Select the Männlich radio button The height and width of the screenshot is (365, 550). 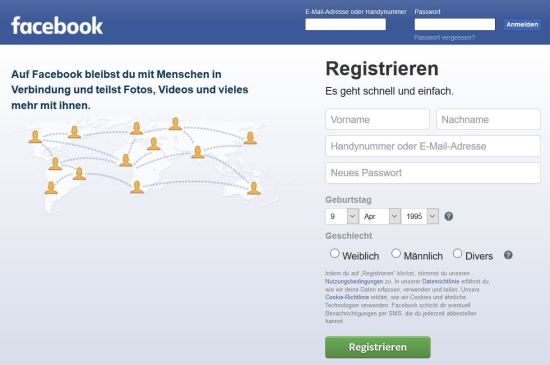(x=396, y=253)
